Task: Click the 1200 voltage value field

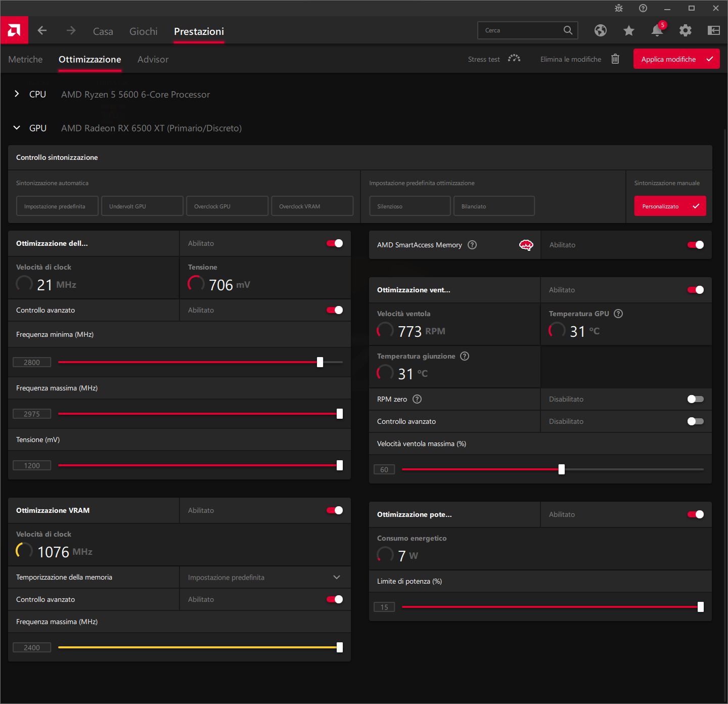Action: point(32,465)
